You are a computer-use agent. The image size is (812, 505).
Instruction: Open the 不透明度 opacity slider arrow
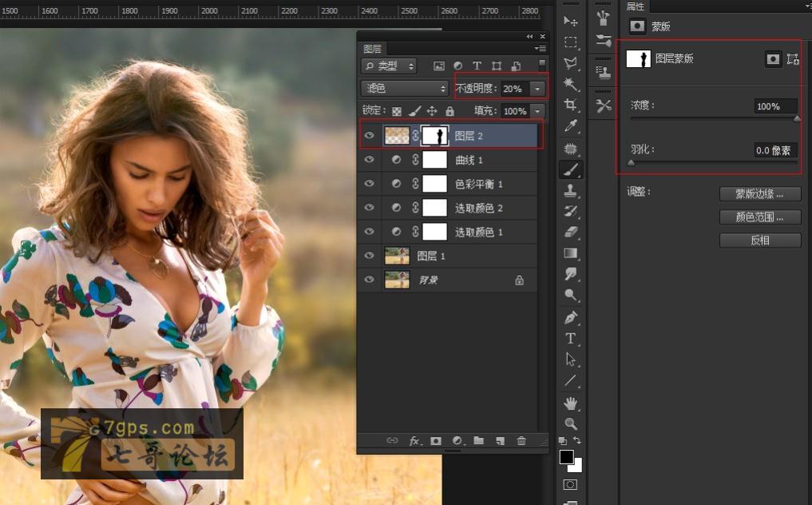click(x=537, y=89)
